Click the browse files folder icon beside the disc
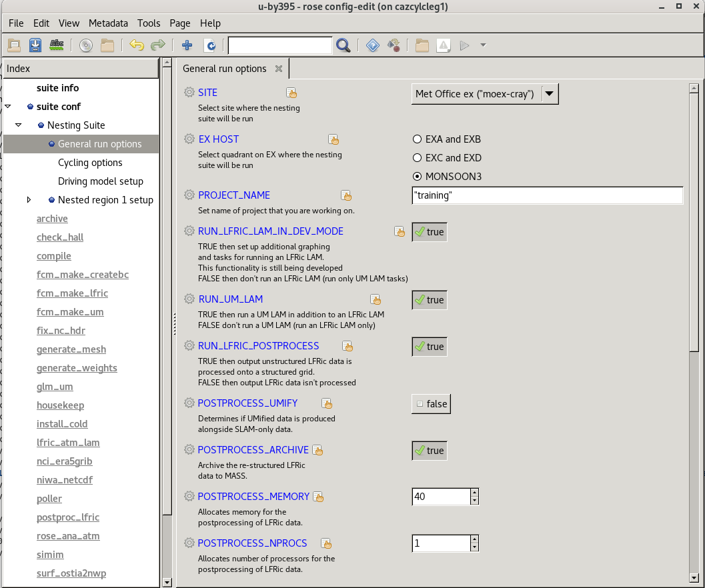This screenshot has width=705, height=588. pos(107,45)
